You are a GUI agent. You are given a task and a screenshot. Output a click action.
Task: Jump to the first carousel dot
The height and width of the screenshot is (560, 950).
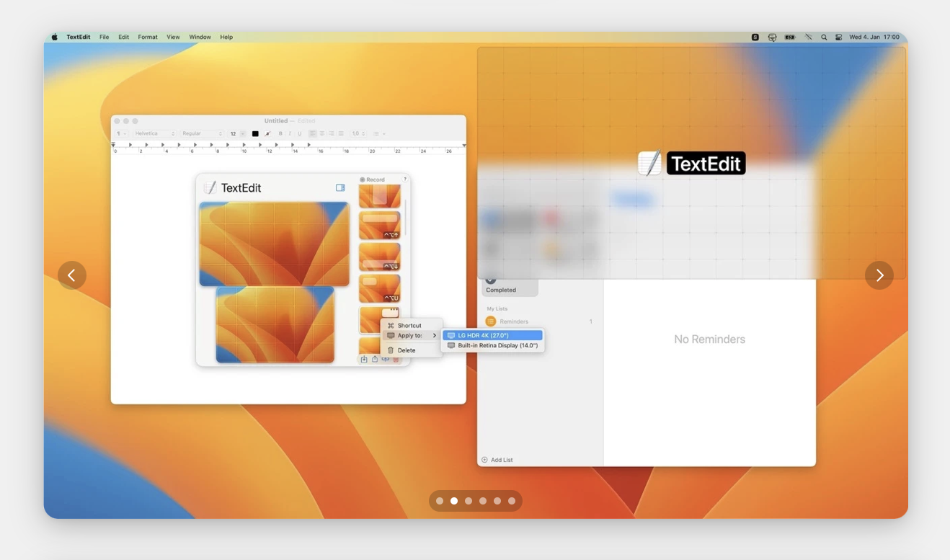tap(440, 501)
